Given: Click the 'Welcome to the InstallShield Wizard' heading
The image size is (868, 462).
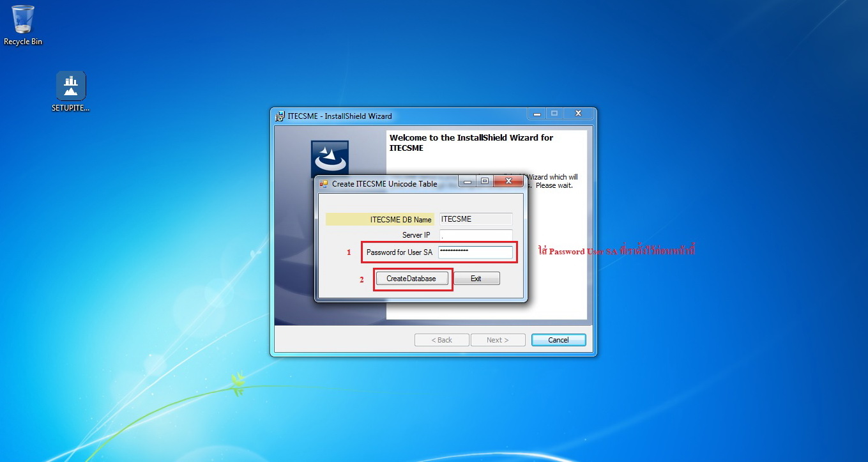Looking at the screenshot, I should point(471,142).
